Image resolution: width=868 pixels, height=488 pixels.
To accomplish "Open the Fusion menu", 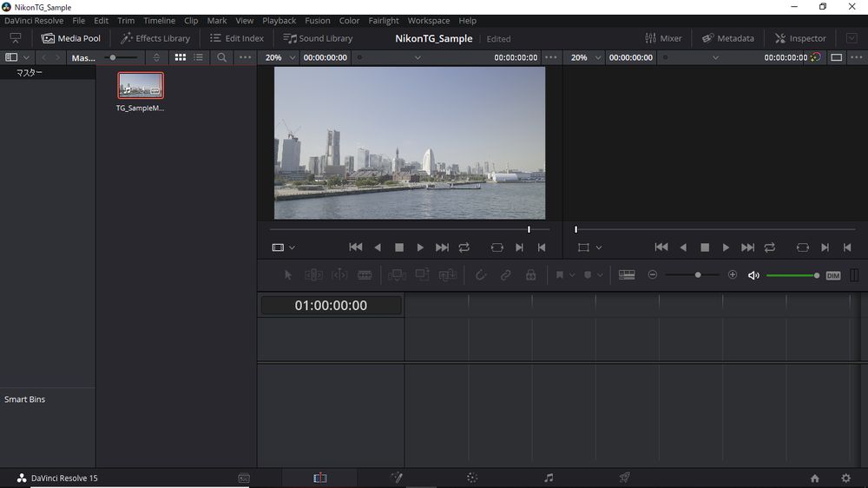I will tap(317, 21).
